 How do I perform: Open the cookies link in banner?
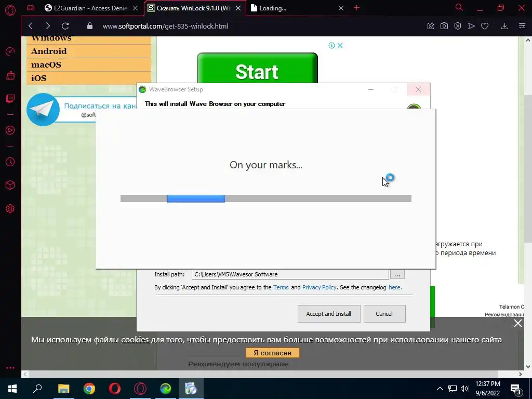pyautogui.click(x=135, y=340)
